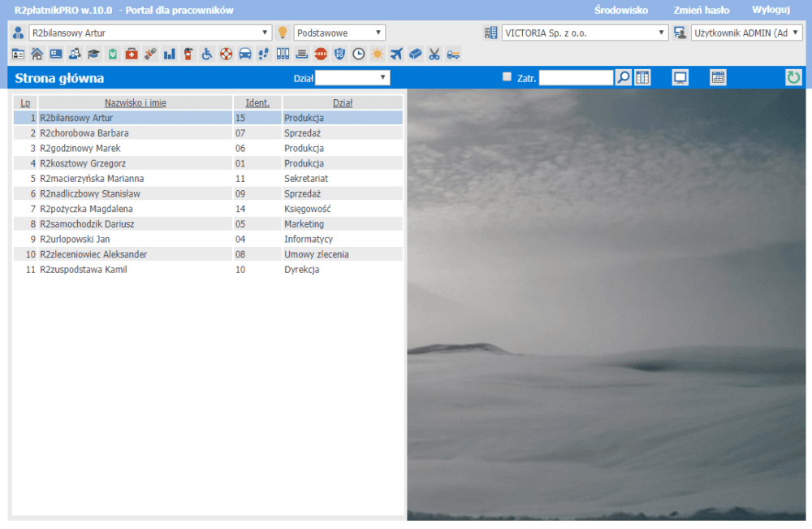Expand the Dział filter dropdown
Image resolution: width=812 pixels, height=529 pixels.
(x=352, y=78)
